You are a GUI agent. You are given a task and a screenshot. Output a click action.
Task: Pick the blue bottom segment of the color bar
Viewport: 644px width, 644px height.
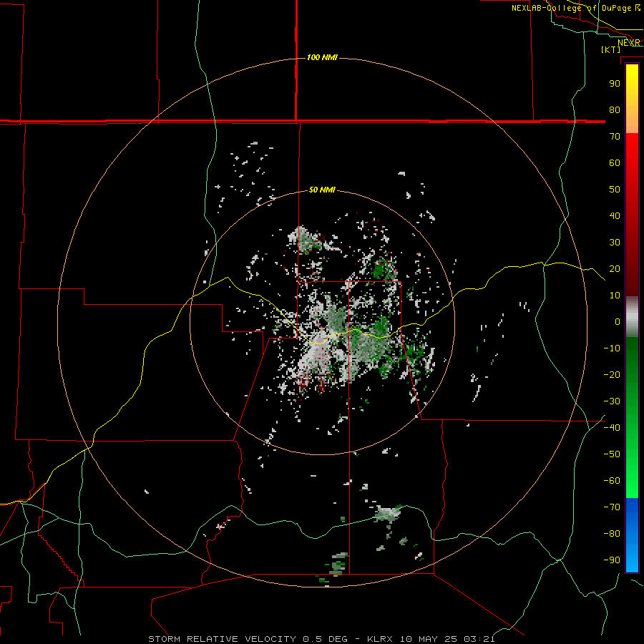coord(632,535)
